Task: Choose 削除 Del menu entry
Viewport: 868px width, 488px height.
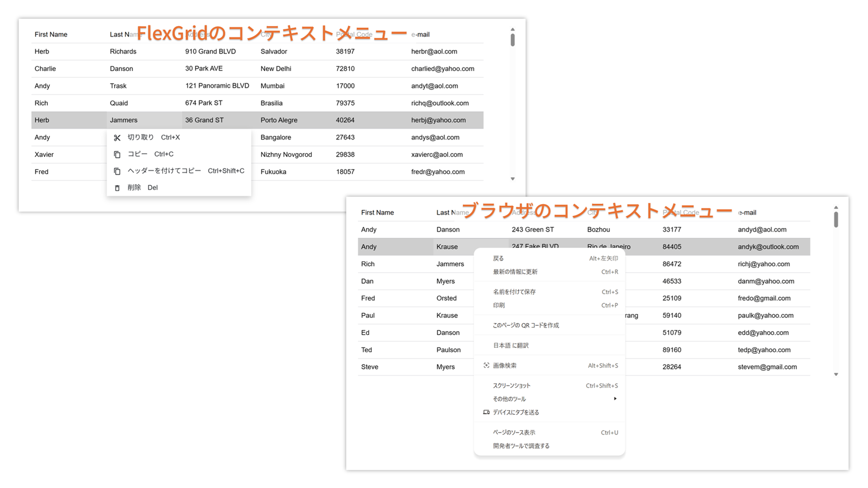Action: tap(179, 188)
